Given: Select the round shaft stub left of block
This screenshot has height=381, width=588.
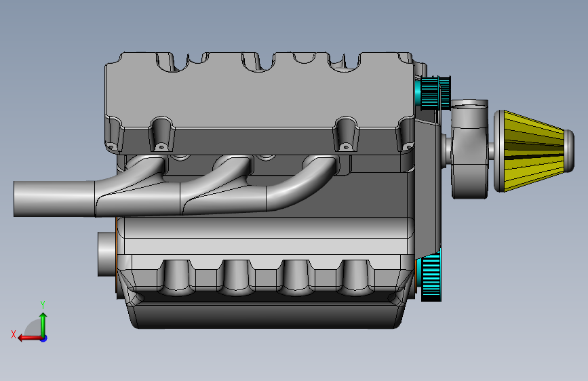Looking at the screenshot, I should [107, 254].
